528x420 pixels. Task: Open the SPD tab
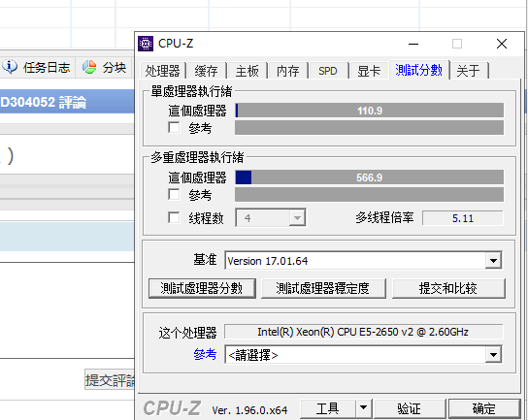click(x=328, y=71)
